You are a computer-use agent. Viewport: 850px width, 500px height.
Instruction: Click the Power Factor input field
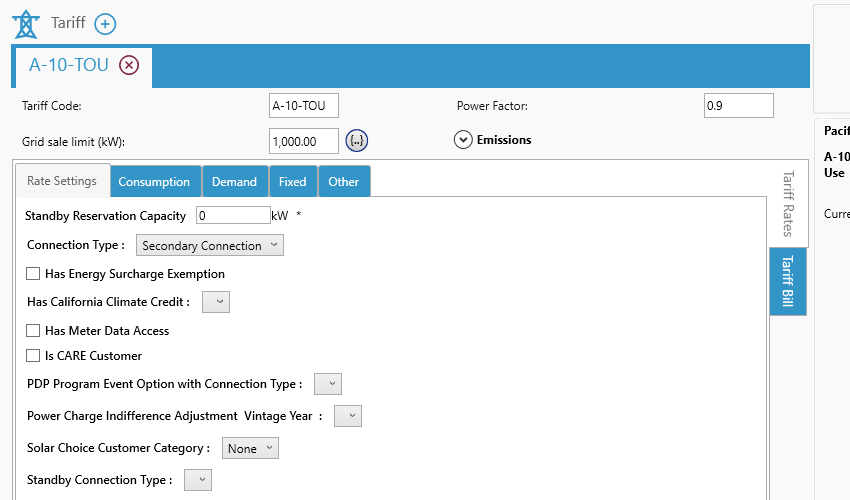(x=738, y=106)
